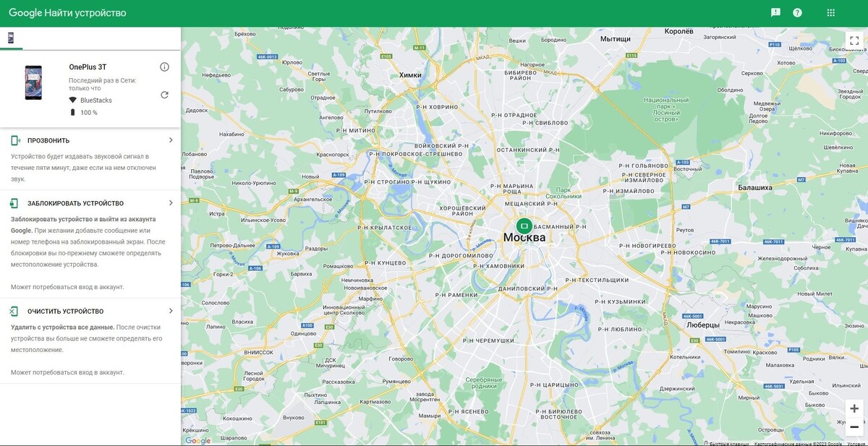The width and height of the screenshot is (868, 446).
Task: Click the Балашиха label on the map
Action: pos(754,187)
